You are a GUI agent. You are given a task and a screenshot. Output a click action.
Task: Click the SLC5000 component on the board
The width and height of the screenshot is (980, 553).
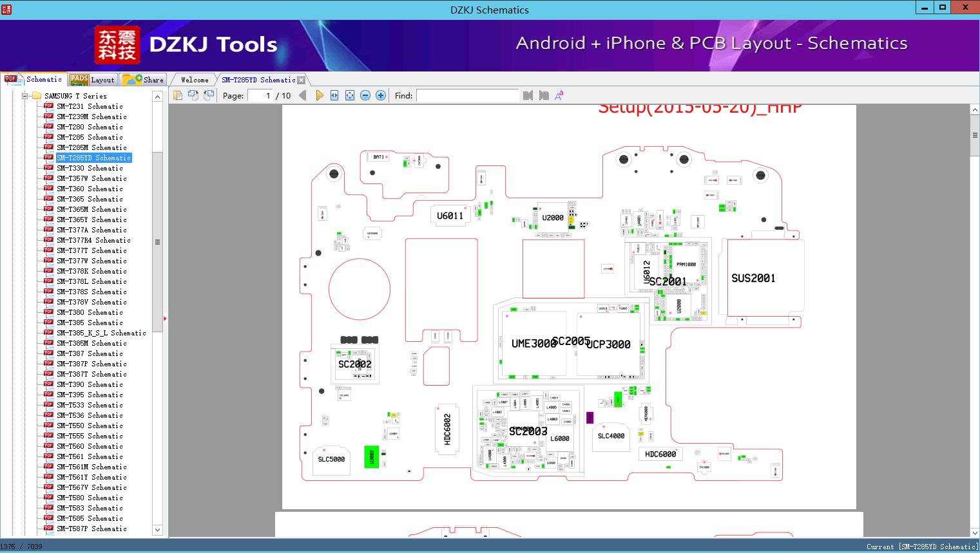331,459
